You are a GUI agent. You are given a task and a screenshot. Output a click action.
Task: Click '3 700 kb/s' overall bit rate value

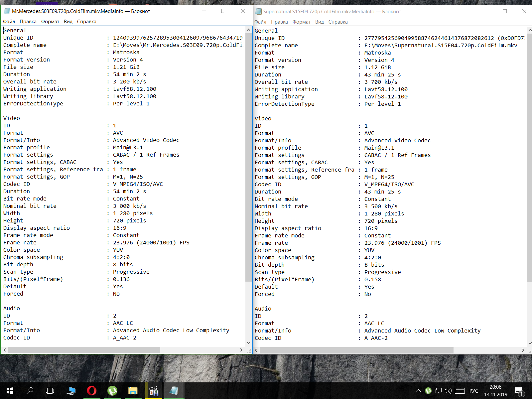tap(381, 82)
